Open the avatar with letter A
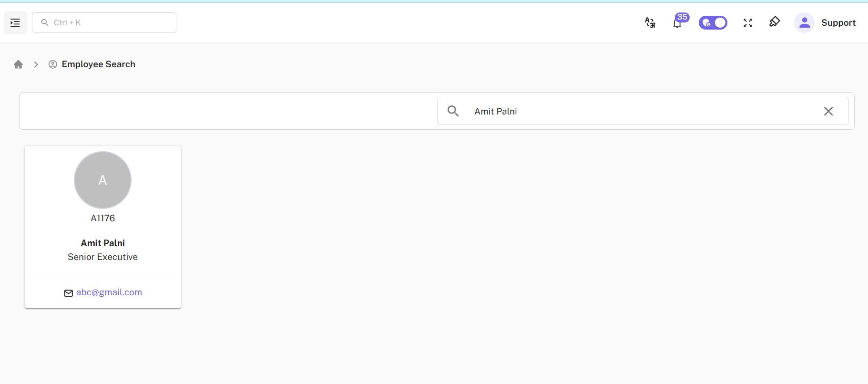This screenshot has width=868, height=384. tap(102, 180)
